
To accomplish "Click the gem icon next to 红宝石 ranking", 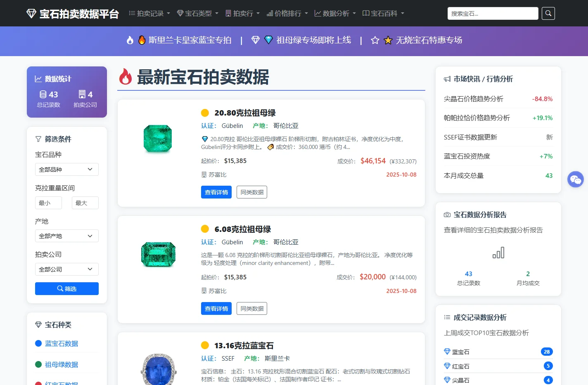I will 447,366.
